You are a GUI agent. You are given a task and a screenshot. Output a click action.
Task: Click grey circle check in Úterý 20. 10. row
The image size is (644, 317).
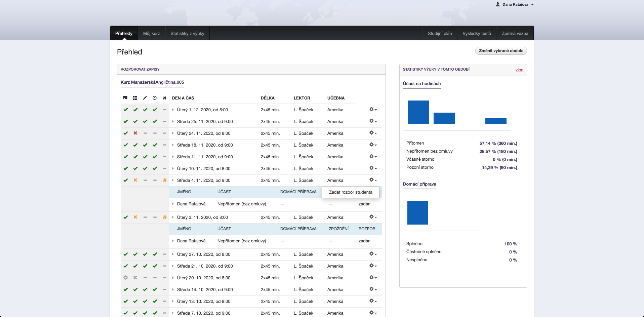pyautogui.click(x=125, y=278)
